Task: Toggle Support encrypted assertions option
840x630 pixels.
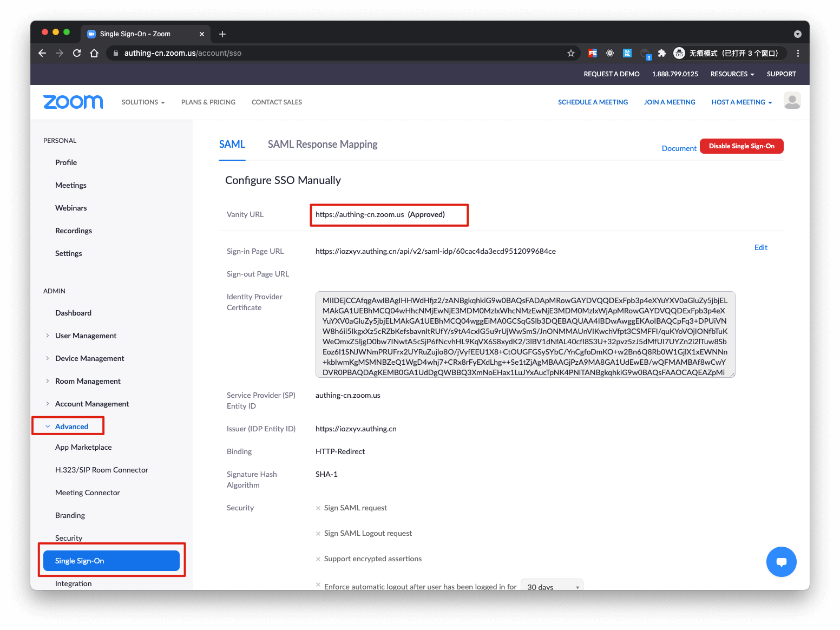Action: 318,559
